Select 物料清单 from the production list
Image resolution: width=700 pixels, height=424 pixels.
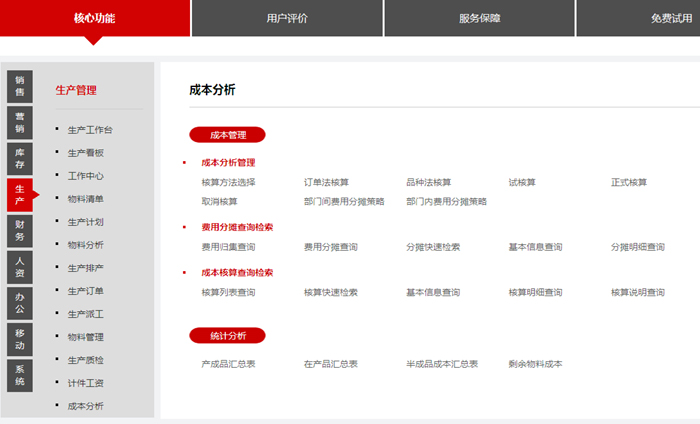tap(85, 199)
